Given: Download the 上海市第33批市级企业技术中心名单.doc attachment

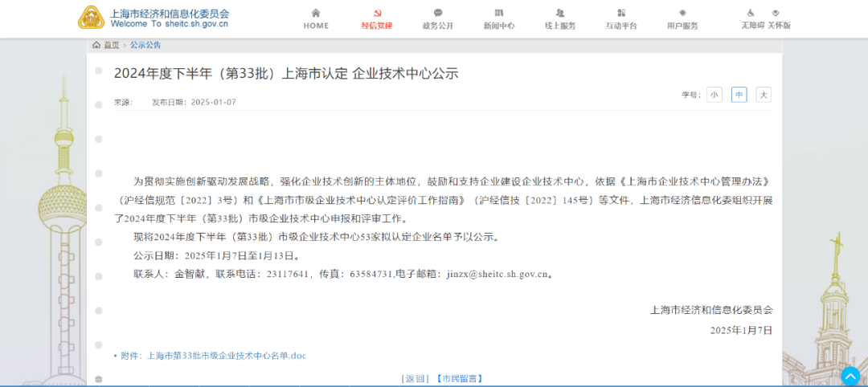Looking at the screenshot, I should click(x=226, y=355).
